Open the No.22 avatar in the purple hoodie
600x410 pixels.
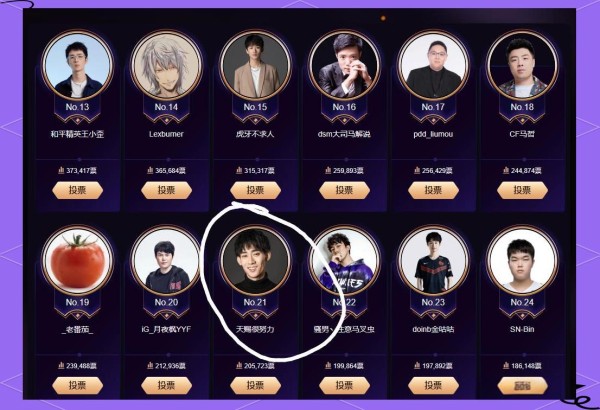344,260
